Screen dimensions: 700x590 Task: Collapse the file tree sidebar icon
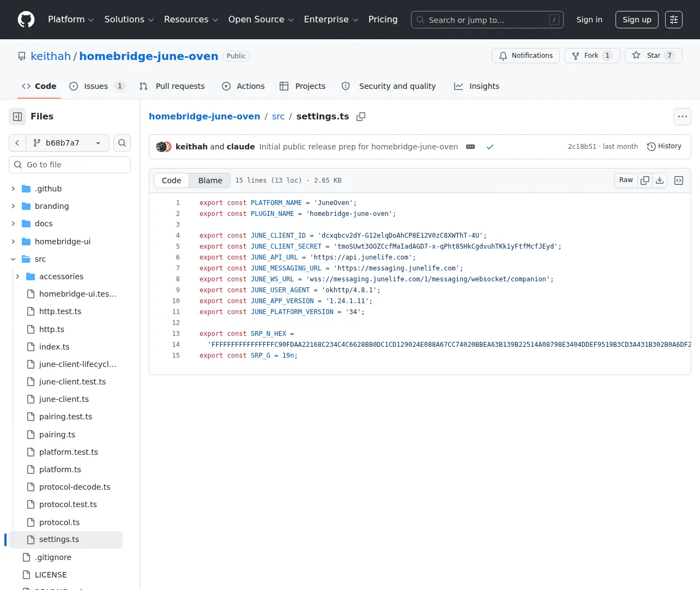coord(17,117)
